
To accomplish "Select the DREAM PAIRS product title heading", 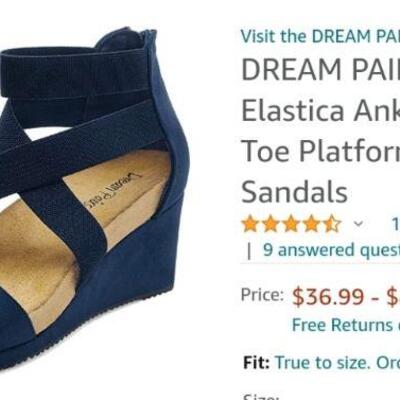I will coord(320,131).
